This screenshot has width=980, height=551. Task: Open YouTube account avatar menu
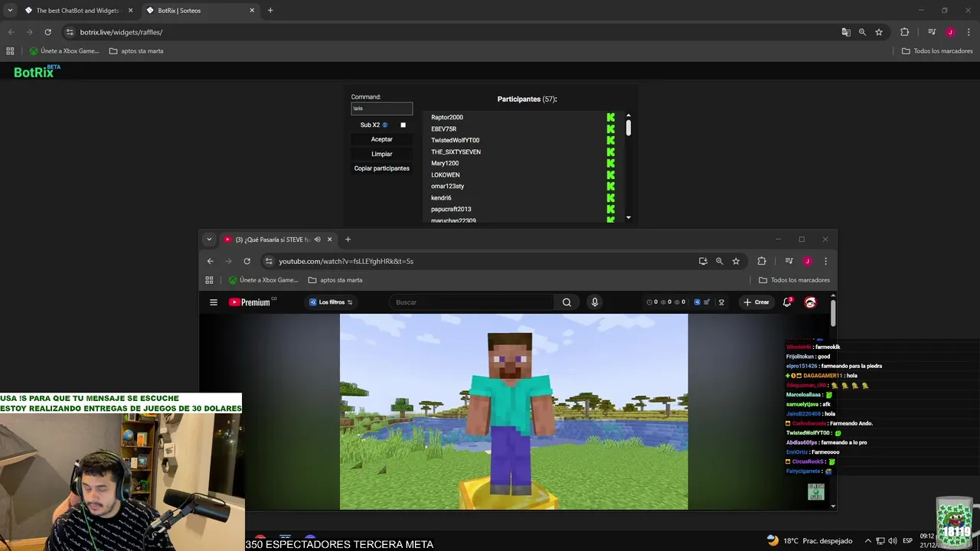pyautogui.click(x=810, y=302)
